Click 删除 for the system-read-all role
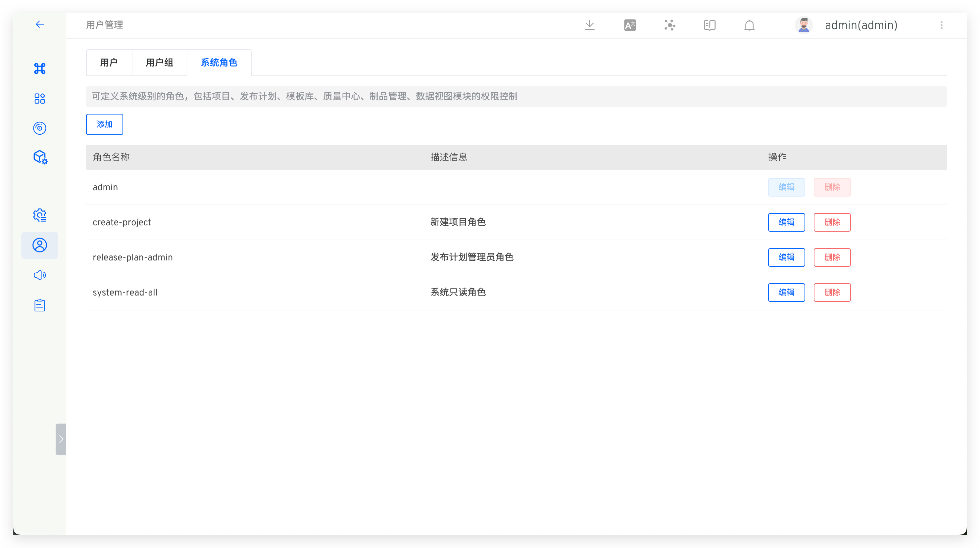The width and height of the screenshot is (980, 548). click(832, 293)
